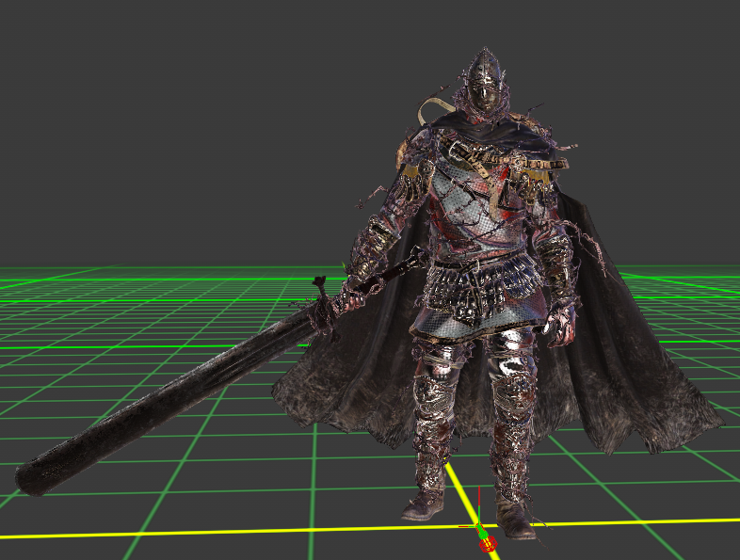Click the knight's helmet in viewport

point(485,79)
